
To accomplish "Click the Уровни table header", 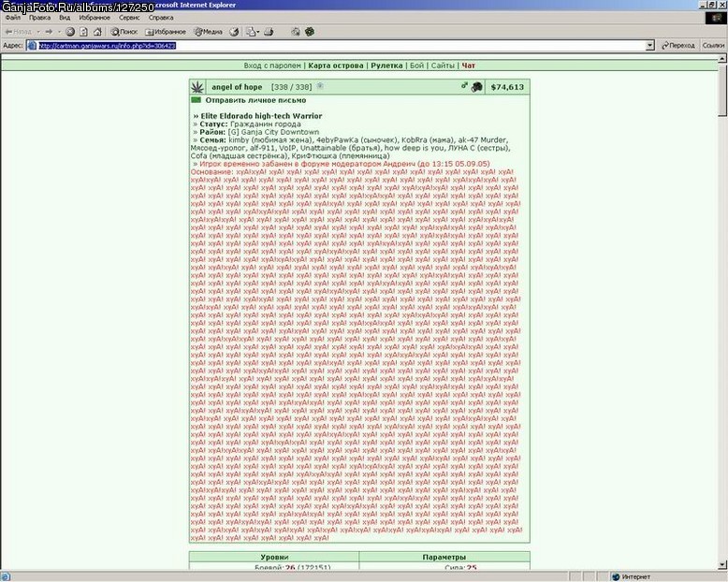I will click(274, 557).
